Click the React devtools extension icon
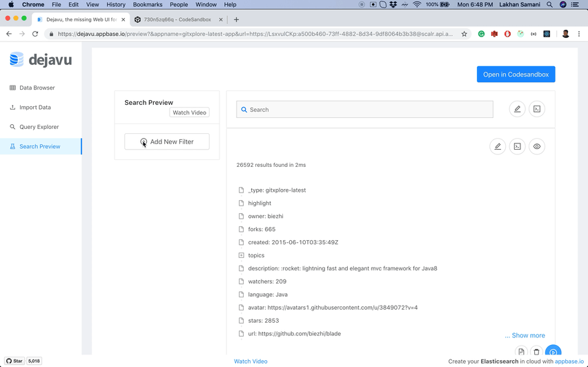The height and width of the screenshot is (367, 588). [x=547, y=34]
